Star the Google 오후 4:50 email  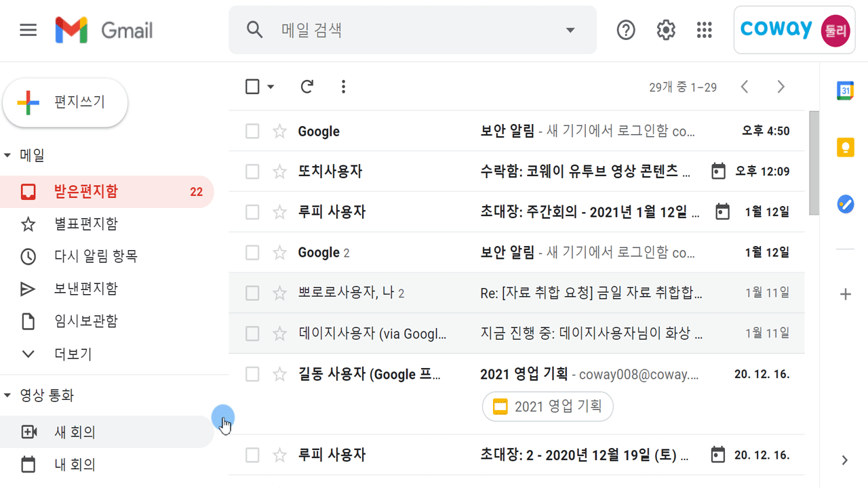(279, 131)
